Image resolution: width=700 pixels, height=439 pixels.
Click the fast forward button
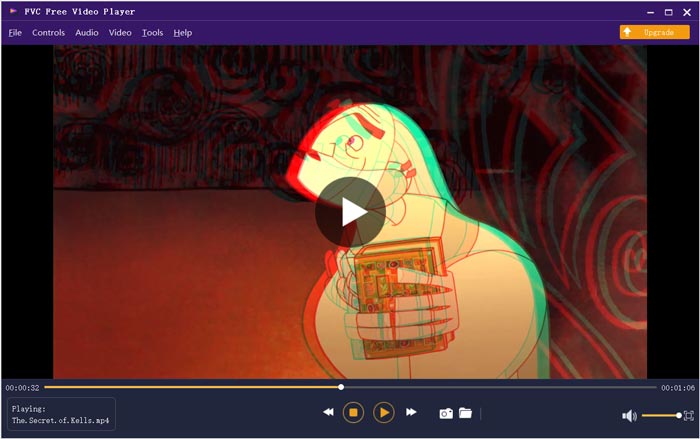click(411, 412)
